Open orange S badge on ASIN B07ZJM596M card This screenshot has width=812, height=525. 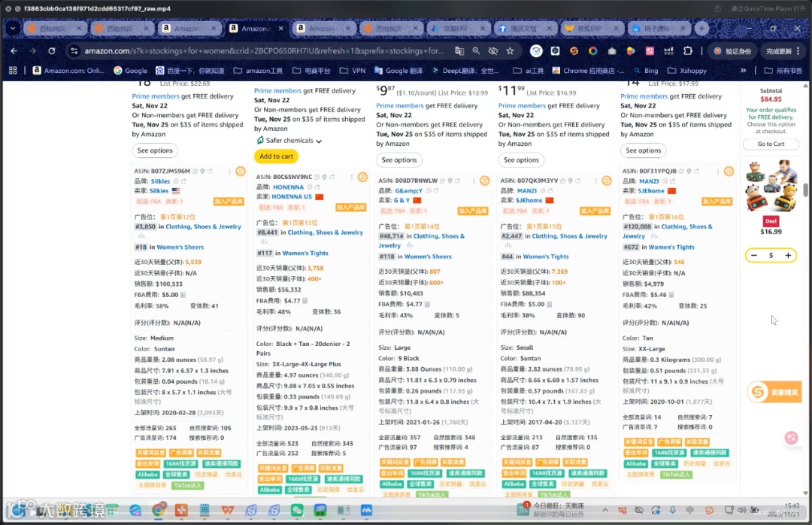click(241, 171)
